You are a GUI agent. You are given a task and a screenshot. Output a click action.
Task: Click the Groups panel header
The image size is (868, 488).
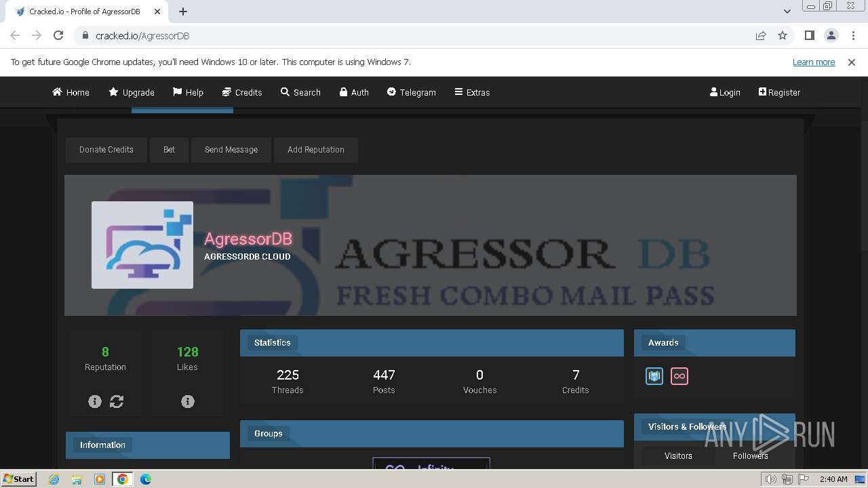pos(432,434)
